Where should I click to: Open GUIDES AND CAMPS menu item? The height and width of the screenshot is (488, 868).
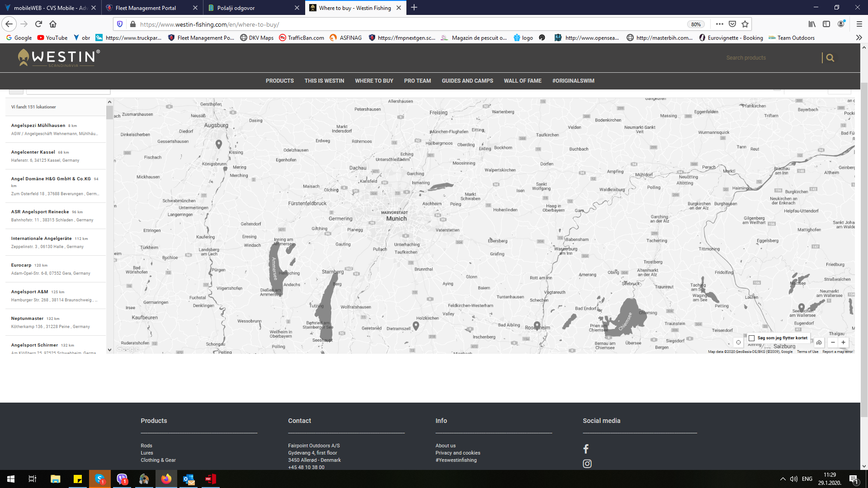pyautogui.click(x=467, y=81)
